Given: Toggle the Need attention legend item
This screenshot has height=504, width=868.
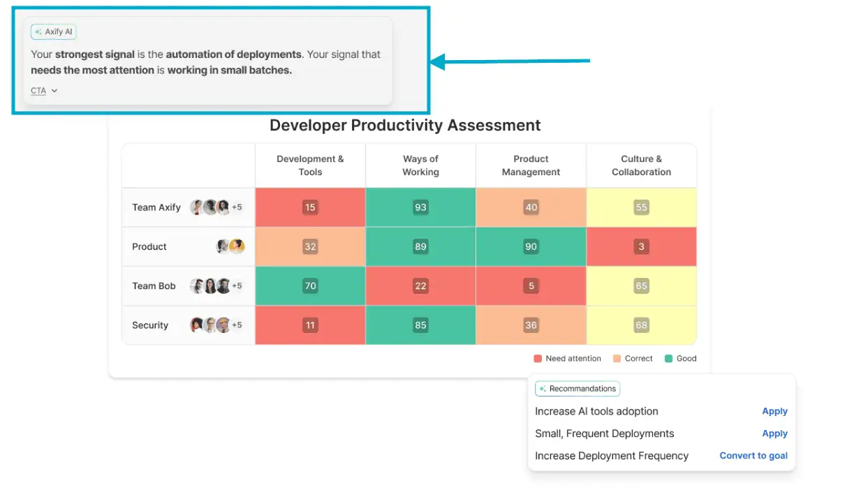Looking at the screenshot, I should (567, 358).
